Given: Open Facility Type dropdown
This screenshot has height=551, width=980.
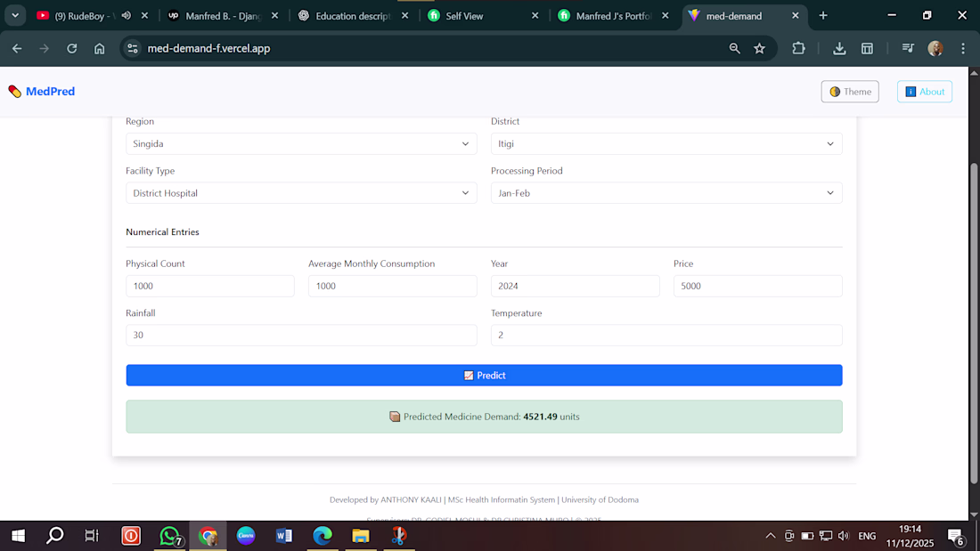Looking at the screenshot, I should (x=301, y=193).
